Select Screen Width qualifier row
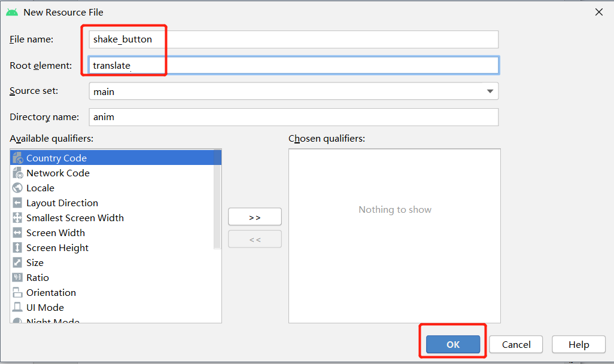 point(112,233)
